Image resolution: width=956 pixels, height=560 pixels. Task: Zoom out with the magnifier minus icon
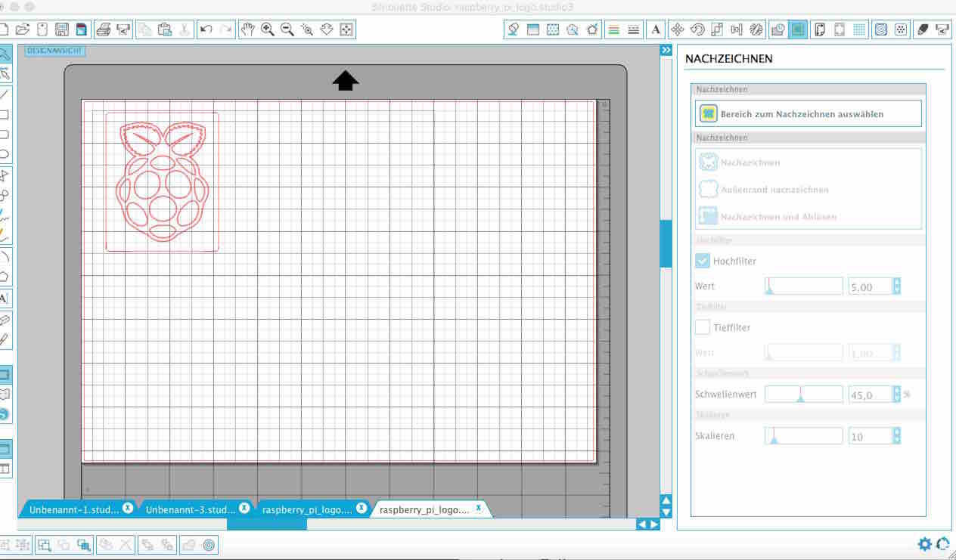(287, 29)
